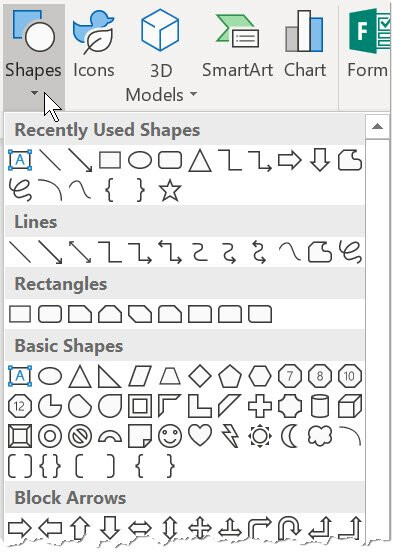Choose Up-Down Arrow in Block Arrows
394x554 pixels.
tap(170, 529)
